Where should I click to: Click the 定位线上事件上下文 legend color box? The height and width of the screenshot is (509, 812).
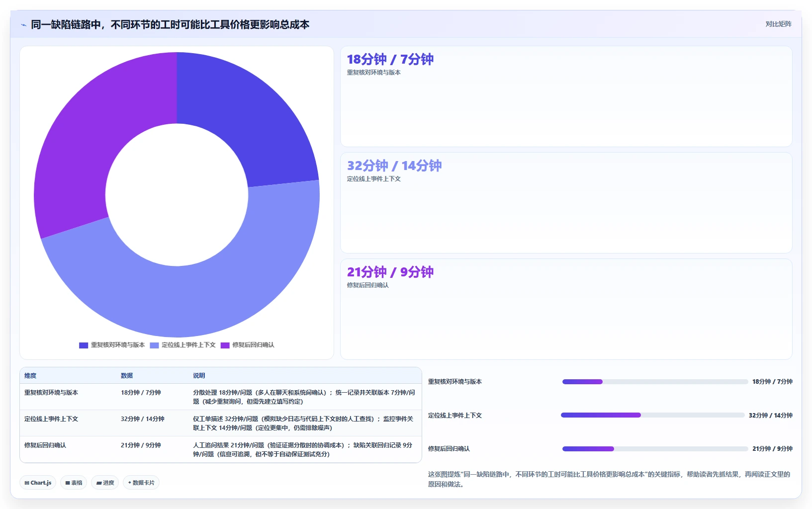coord(154,345)
